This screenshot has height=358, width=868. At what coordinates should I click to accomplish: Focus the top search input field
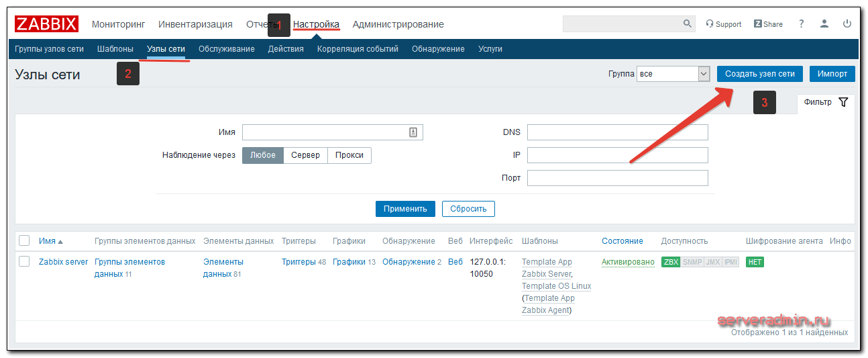tap(621, 24)
